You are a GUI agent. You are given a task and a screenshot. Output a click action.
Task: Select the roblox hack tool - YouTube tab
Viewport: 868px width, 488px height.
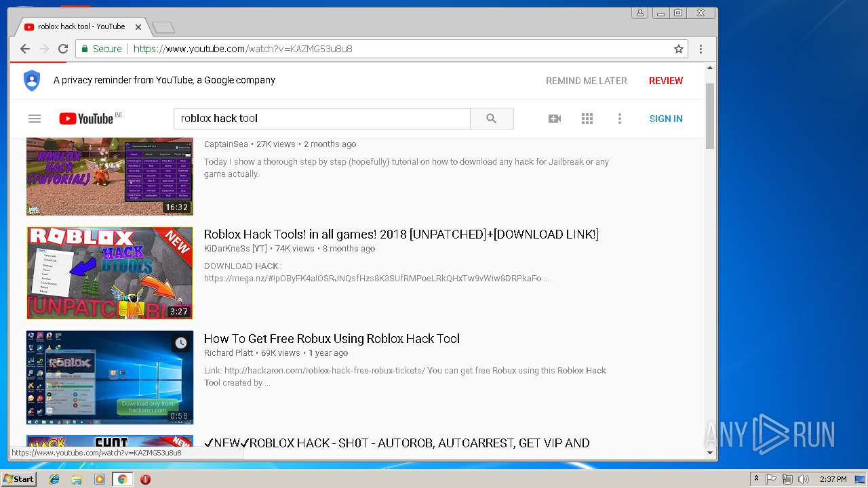(81, 27)
